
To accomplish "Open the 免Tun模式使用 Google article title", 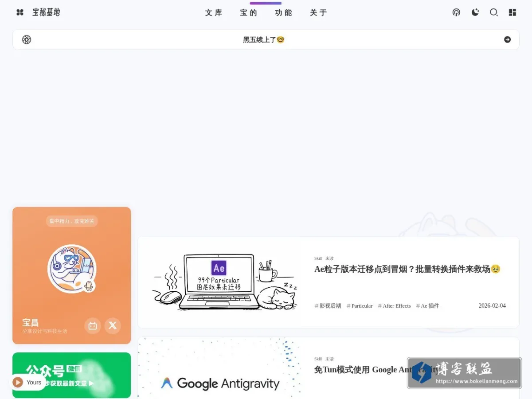I will (x=377, y=370).
